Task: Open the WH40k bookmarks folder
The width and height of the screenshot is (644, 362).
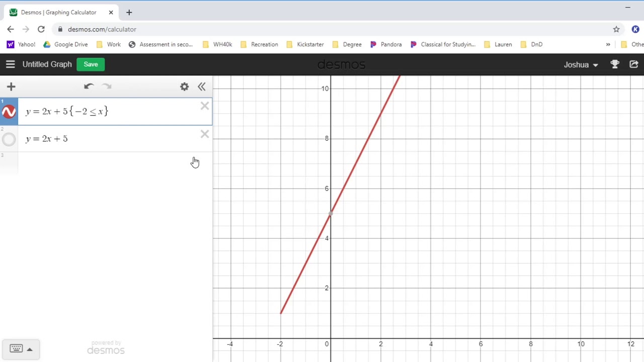Action: (217, 44)
